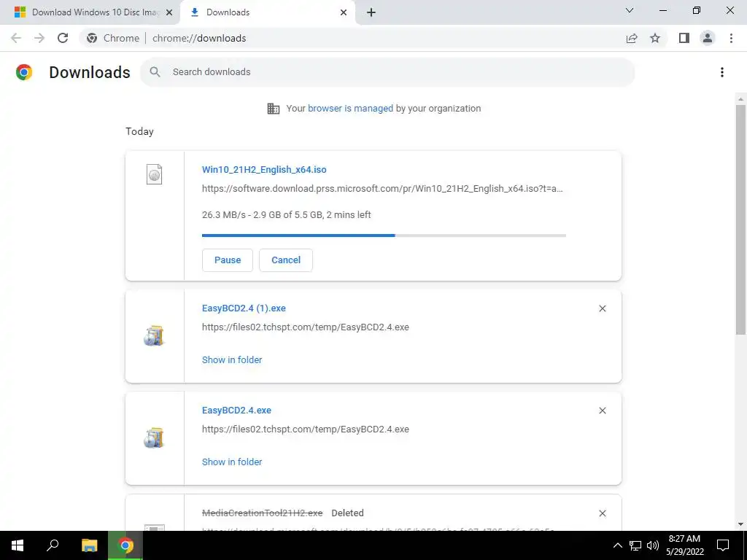
Task: Open the Windows Start menu
Action: 18,545
